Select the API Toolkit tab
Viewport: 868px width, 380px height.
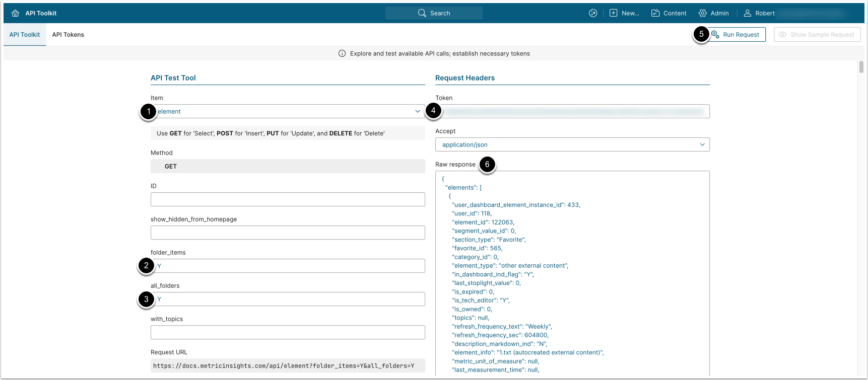[x=25, y=35]
